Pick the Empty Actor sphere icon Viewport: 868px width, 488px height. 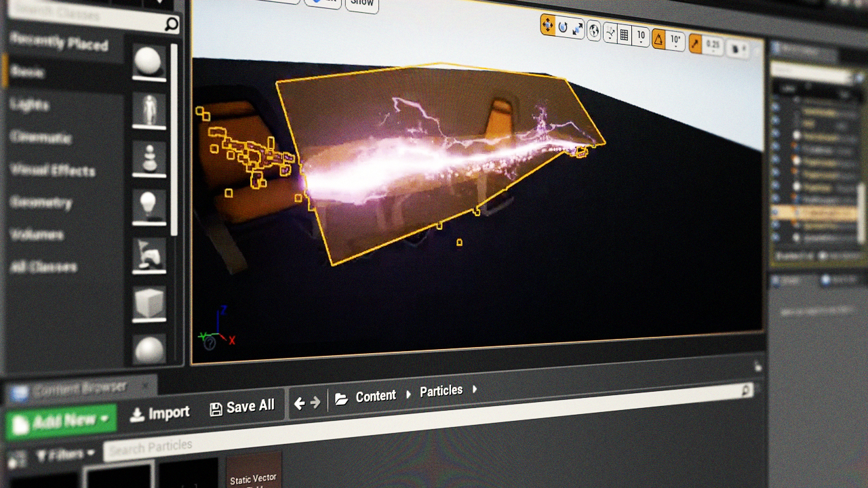[x=148, y=62]
